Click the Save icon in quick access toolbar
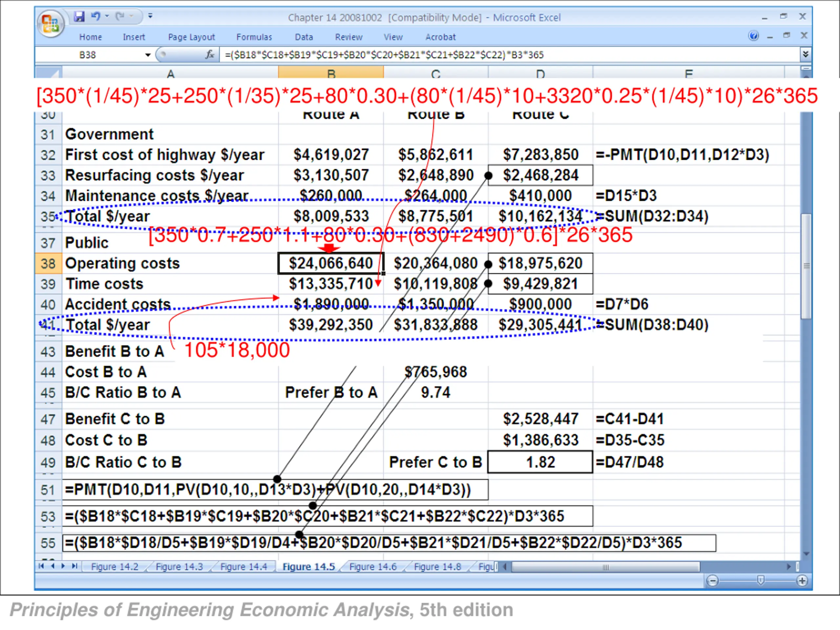This screenshot has height=630, width=840. (x=79, y=16)
